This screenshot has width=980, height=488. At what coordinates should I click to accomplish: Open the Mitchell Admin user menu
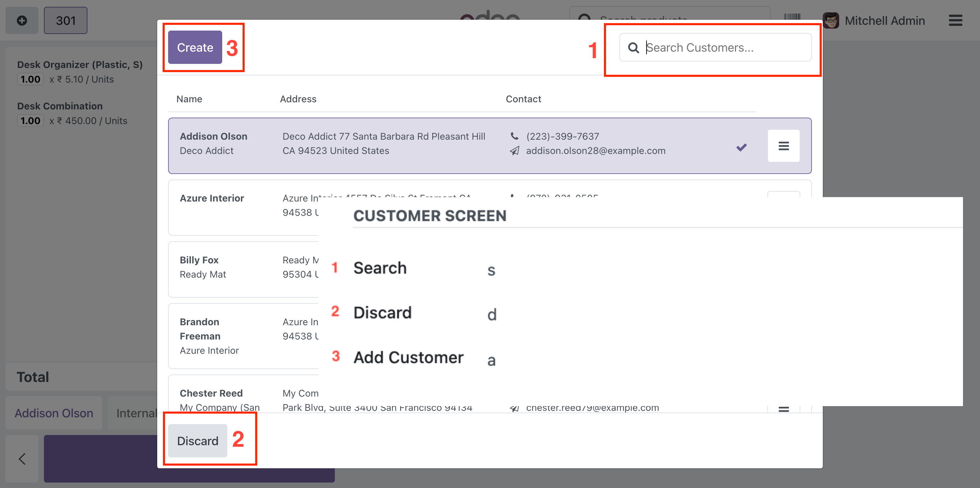884,20
